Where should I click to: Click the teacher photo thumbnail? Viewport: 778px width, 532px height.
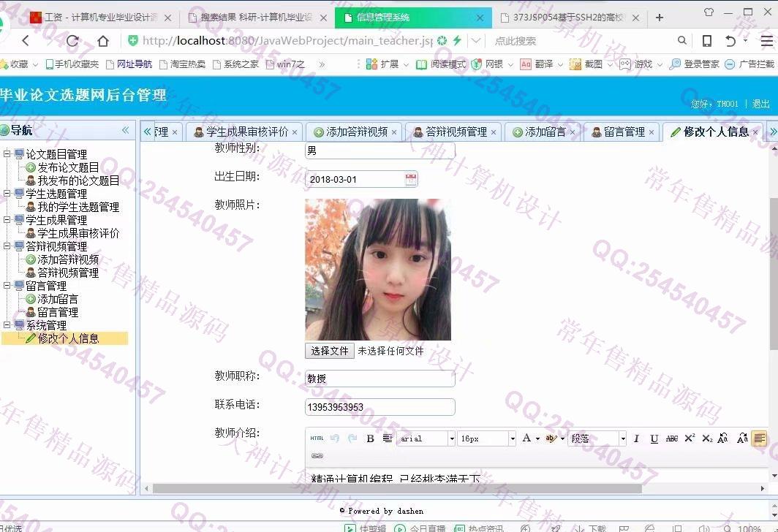coord(378,270)
